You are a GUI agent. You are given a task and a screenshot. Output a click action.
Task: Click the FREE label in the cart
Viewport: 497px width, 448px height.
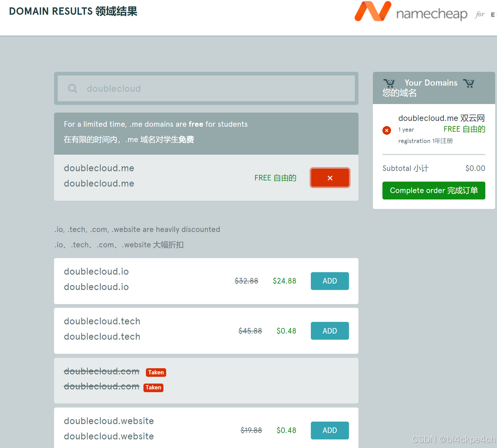click(x=464, y=129)
